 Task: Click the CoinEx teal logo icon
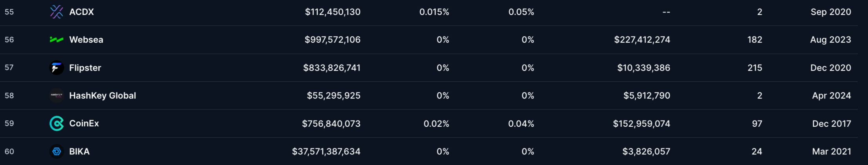[56, 124]
